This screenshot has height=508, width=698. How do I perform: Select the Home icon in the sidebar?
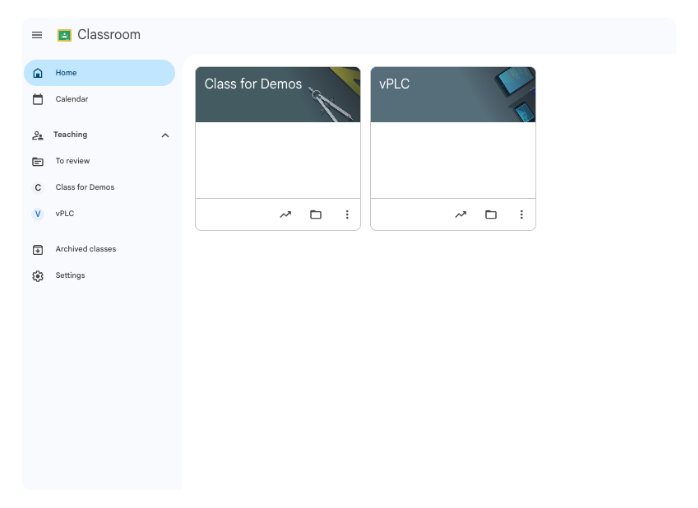point(38,73)
